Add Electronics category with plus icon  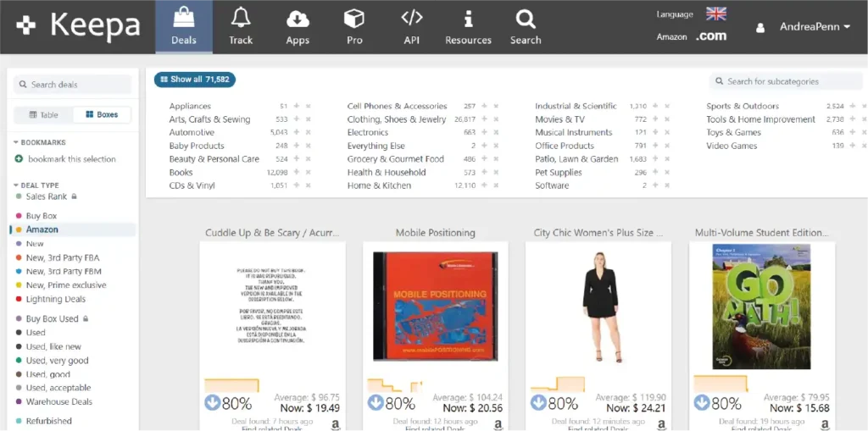click(x=484, y=133)
